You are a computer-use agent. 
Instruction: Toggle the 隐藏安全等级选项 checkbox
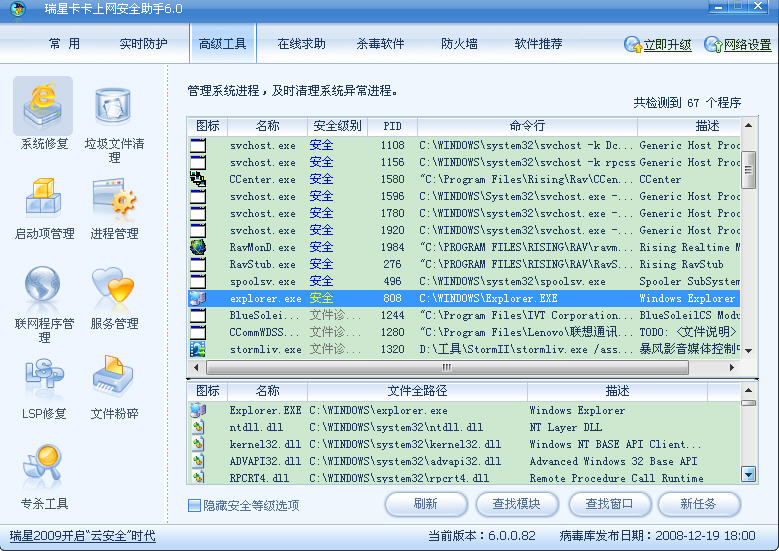[x=194, y=505]
